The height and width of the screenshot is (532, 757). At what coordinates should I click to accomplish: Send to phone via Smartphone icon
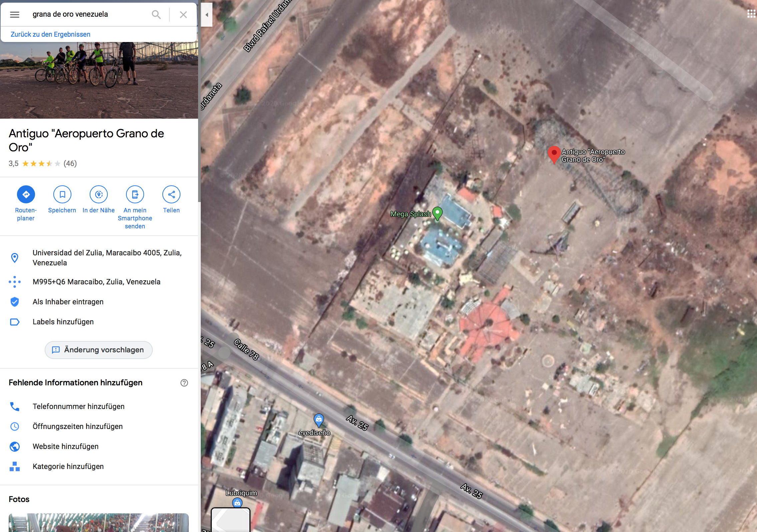(135, 194)
